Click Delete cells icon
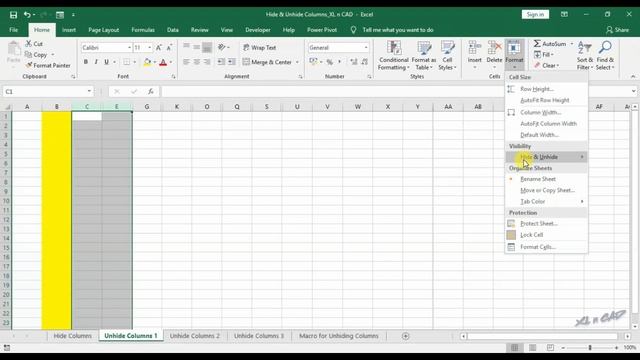The image size is (640, 360). [x=494, y=48]
